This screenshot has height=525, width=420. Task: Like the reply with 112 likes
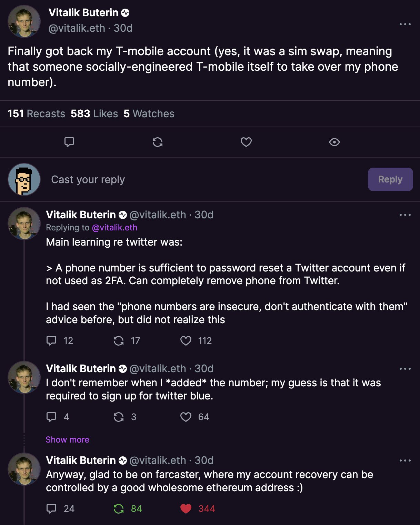(x=186, y=341)
